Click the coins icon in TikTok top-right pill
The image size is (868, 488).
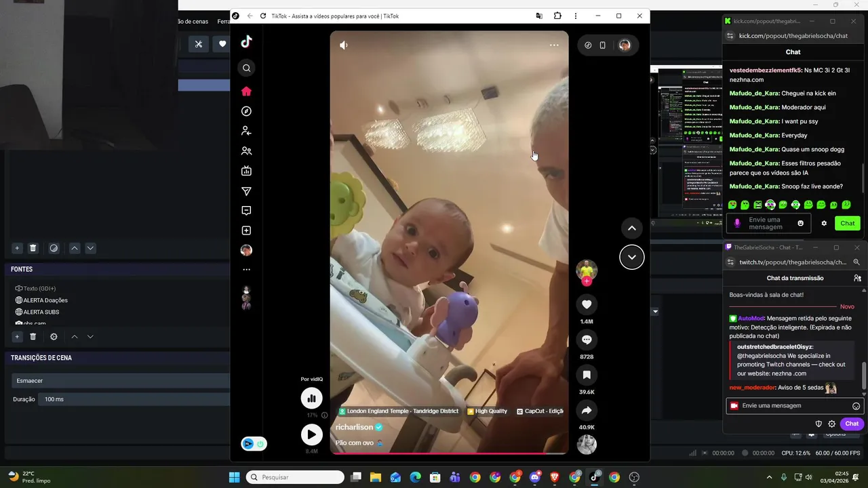click(588, 45)
